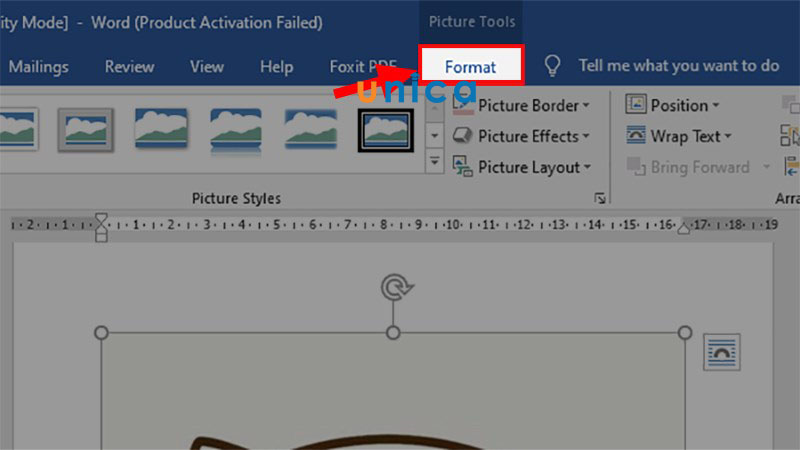Click the right indent marker on ruler
This screenshot has height=450, width=800.
point(684,229)
